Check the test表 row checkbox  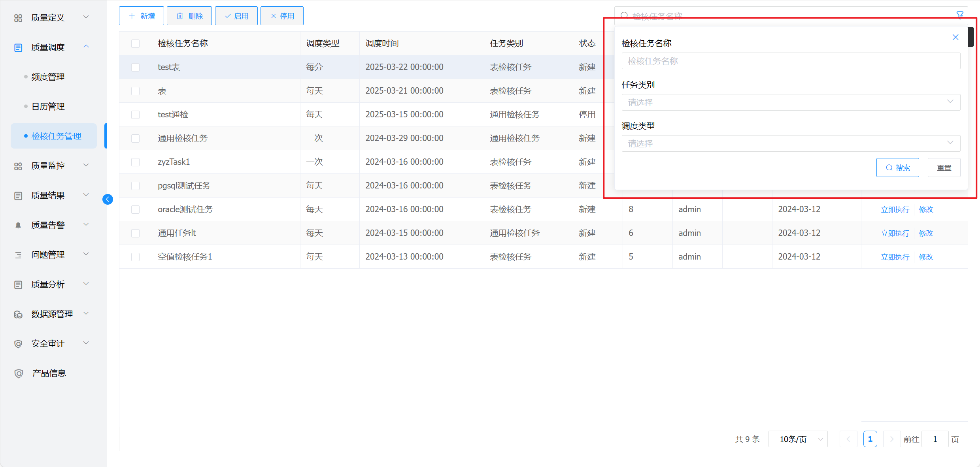(136, 67)
